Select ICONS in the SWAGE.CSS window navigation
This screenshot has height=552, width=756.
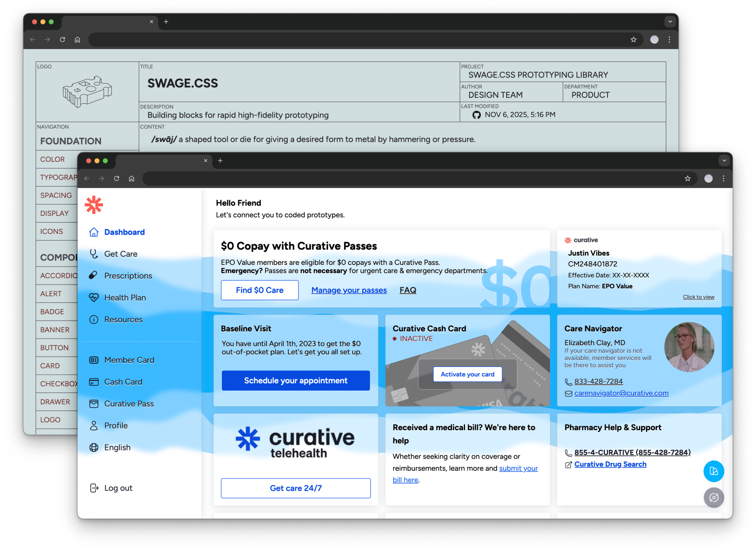(x=52, y=231)
